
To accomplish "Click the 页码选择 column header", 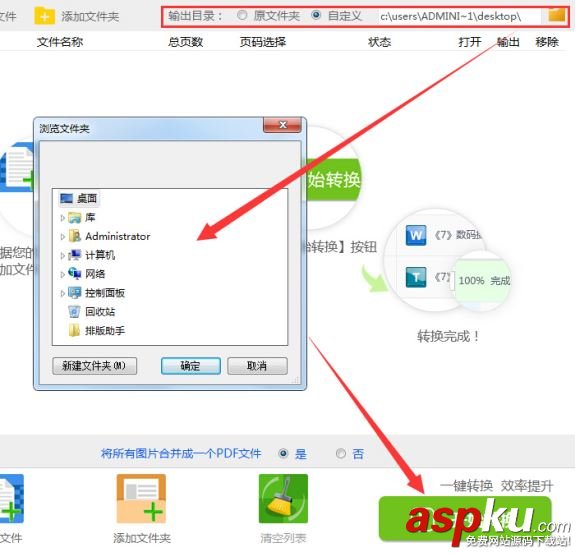I will pyautogui.click(x=263, y=42).
